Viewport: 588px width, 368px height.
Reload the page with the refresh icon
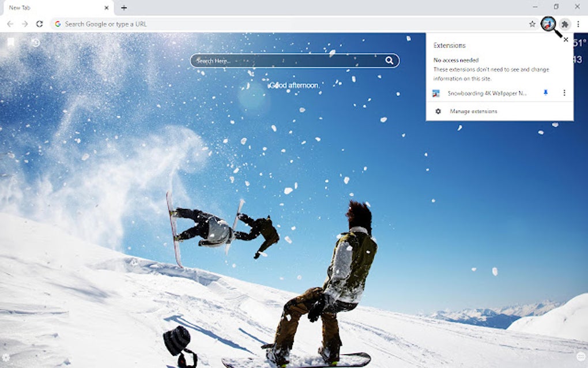click(39, 24)
